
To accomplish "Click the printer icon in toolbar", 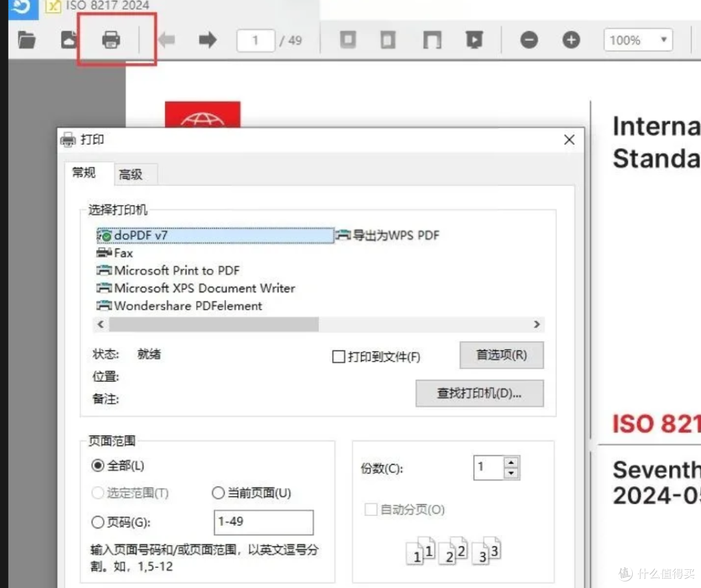I will pos(111,40).
